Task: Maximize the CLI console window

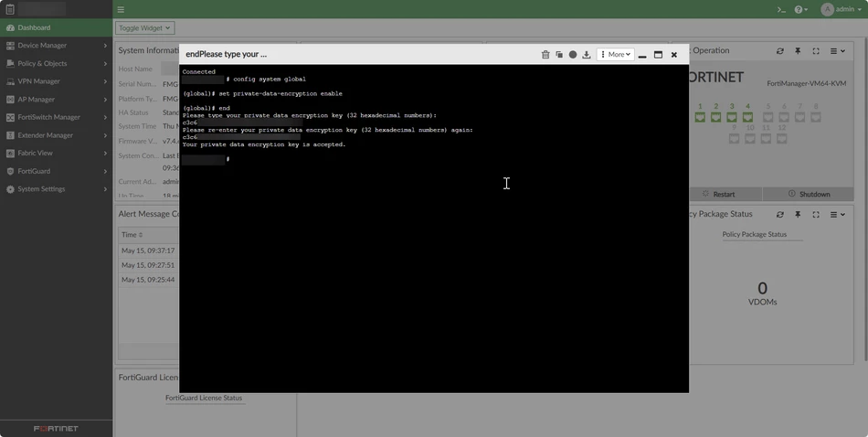Action: (658, 54)
